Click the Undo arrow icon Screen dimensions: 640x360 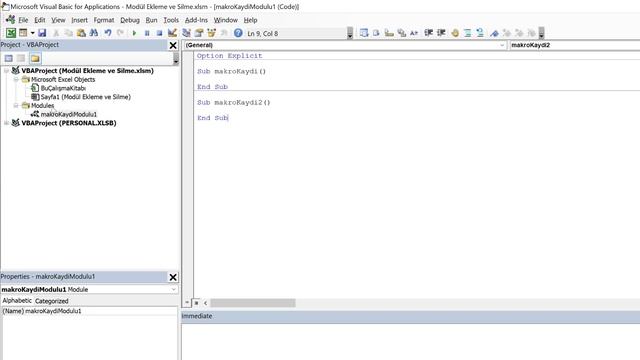tap(108, 33)
